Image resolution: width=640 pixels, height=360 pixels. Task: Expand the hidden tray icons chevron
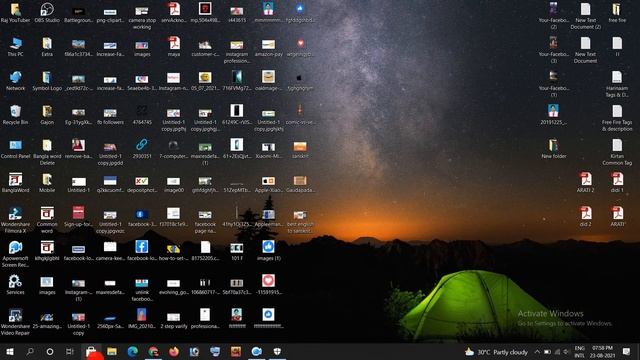(537, 352)
